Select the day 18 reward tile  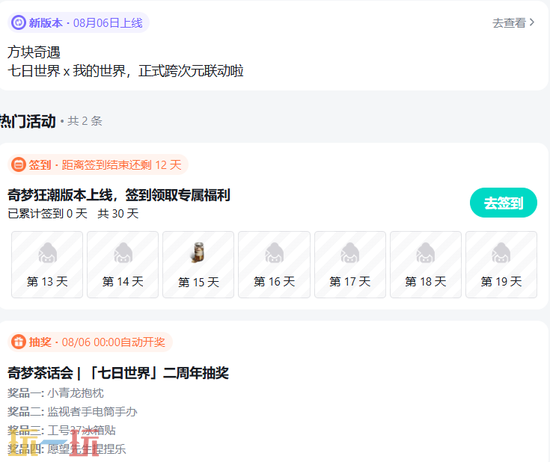click(x=426, y=265)
